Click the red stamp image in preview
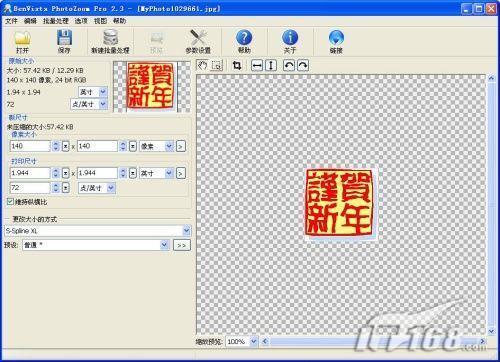The width and height of the screenshot is (500, 362). (341, 203)
